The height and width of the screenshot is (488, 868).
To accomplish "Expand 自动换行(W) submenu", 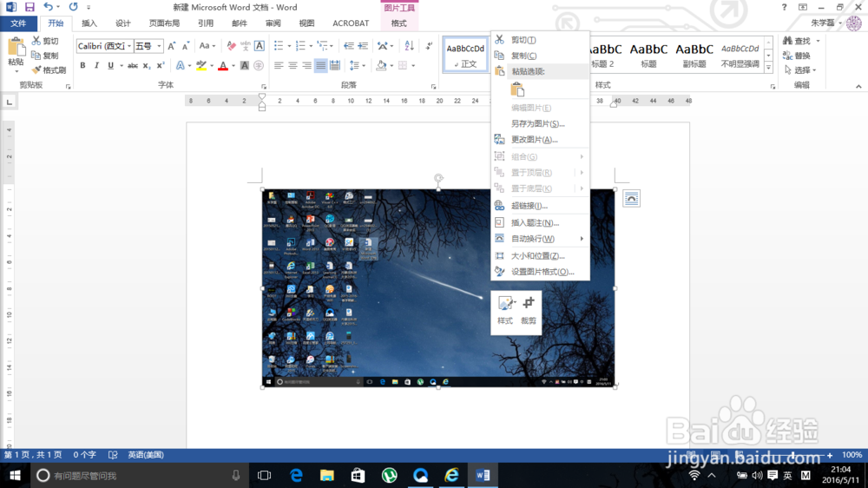I will coord(540,239).
